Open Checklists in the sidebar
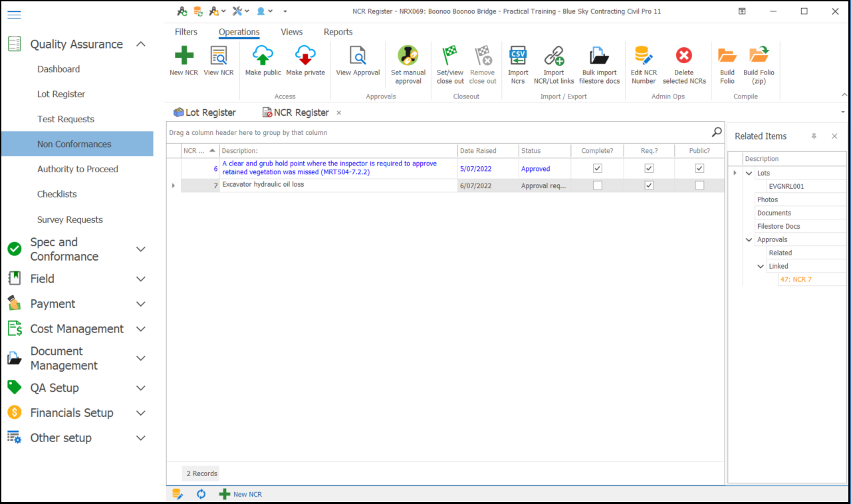The height and width of the screenshot is (504, 851). pos(57,194)
